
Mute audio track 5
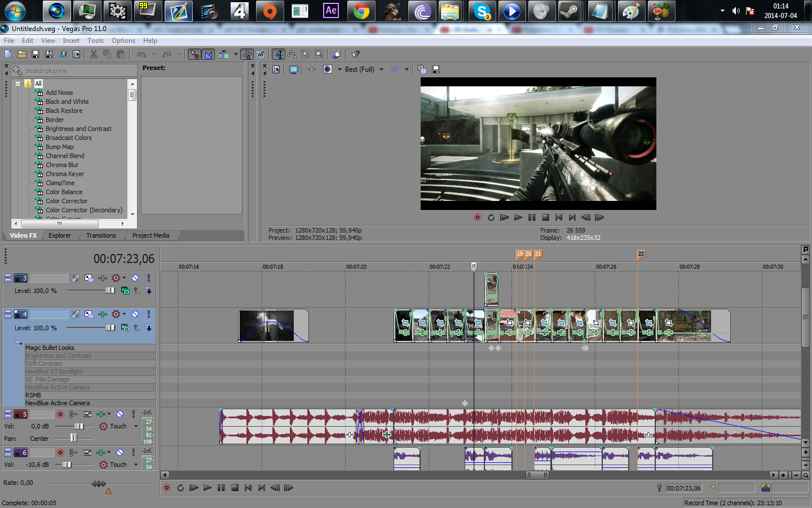(x=120, y=414)
